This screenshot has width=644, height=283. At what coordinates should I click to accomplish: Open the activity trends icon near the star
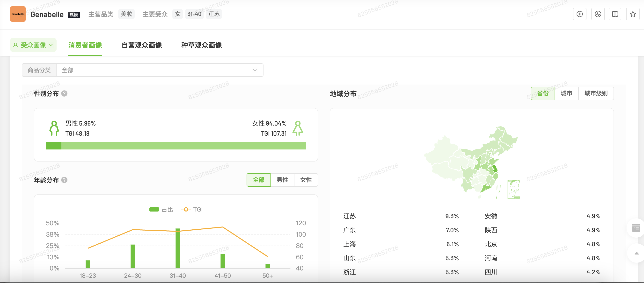(598, 14)
